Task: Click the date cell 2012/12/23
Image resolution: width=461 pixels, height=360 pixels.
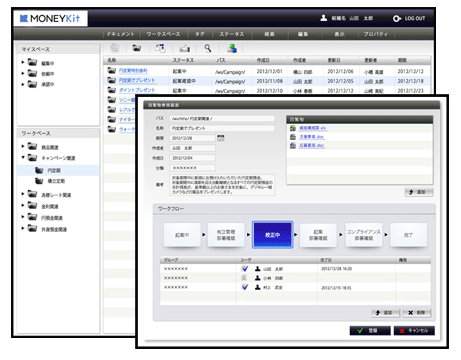Action: 410,91
